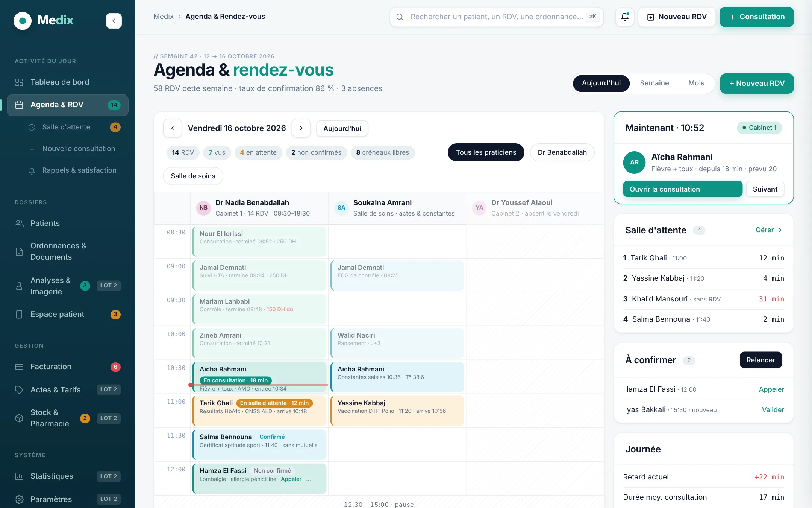Click the Suivant button

(x=765, y=189)
